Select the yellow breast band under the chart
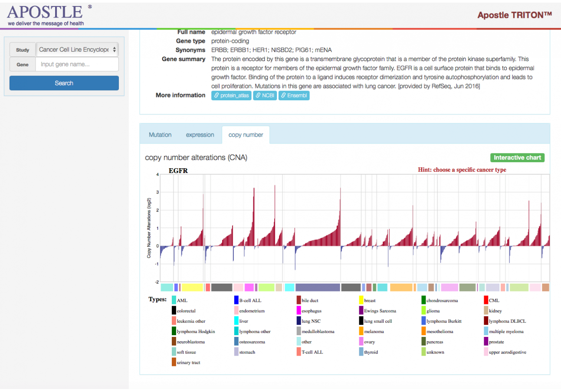This screenshot has height=392, width=561. (x=193, y=287)
